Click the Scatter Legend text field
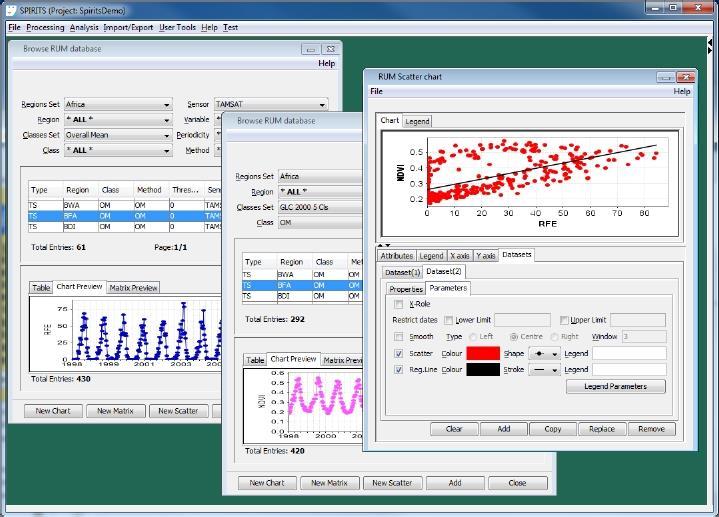Screen dimensions: 719x517 click(x=629, y=353)
